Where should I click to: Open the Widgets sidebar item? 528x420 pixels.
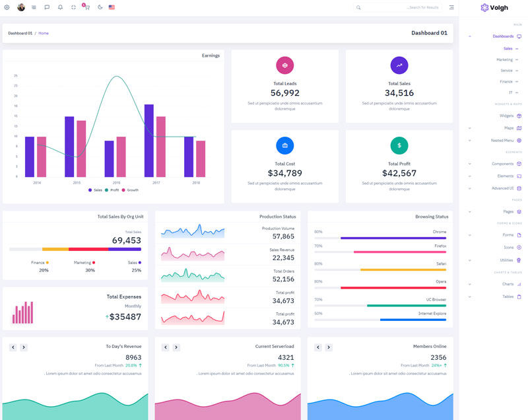pos(508,116)
